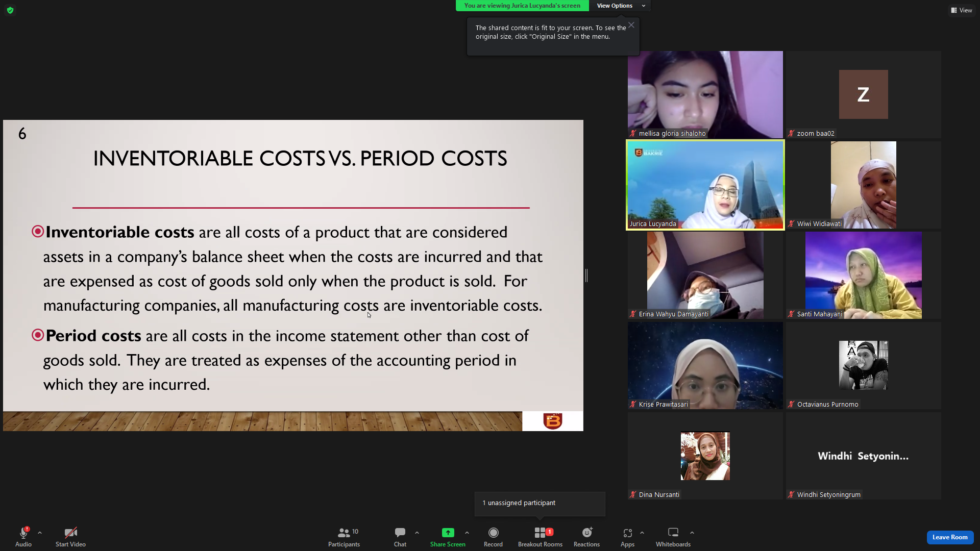Close the shared content size notification
The height and width of the screenshot is (551, 980).
631,25
